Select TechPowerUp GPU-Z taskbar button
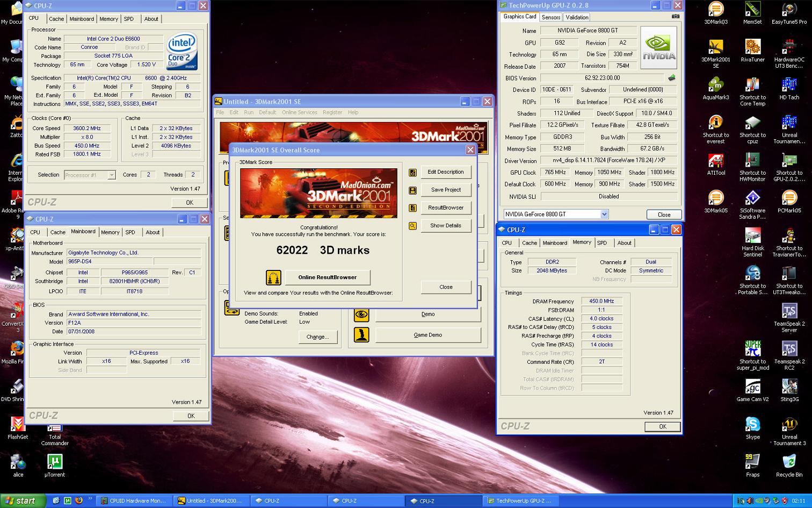The image size is (812, 508). pyautogui.click(x=521, y=501)
